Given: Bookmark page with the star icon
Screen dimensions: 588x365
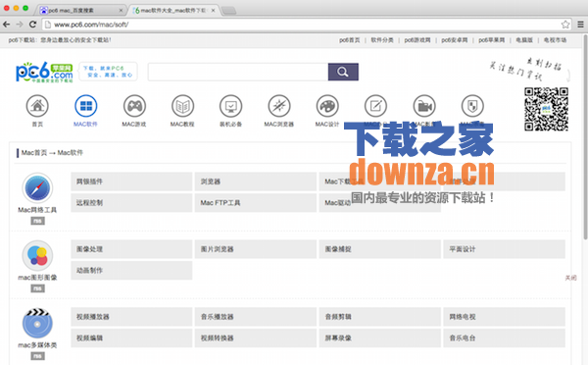Looking at the screenshot, I should 565,25.
